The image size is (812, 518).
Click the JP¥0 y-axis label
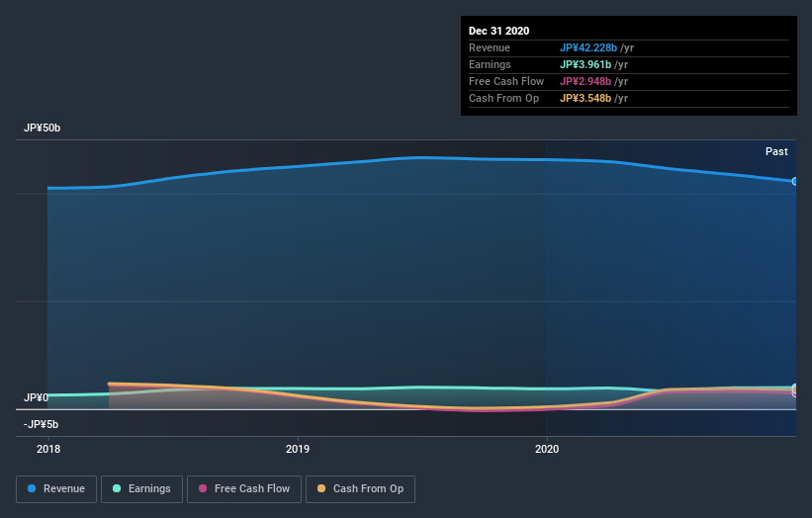point(36,397)
